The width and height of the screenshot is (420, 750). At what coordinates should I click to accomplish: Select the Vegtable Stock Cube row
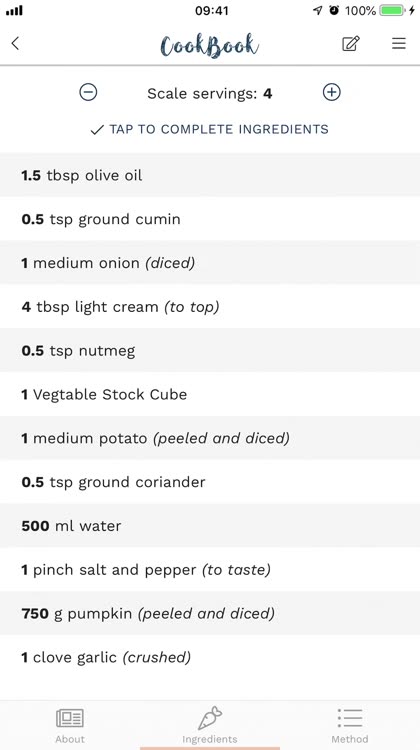[210, 394]
